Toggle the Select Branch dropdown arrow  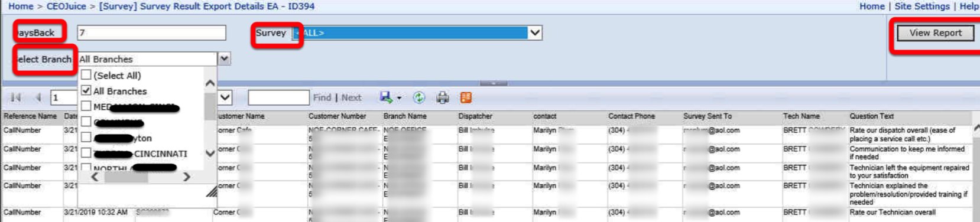pos(224,59)
